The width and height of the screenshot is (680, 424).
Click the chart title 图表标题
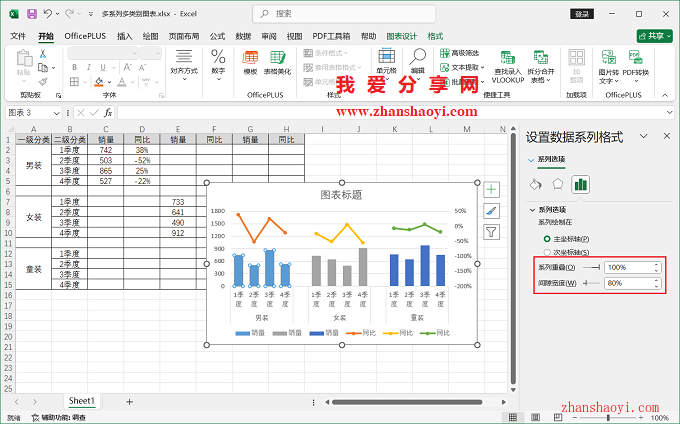[341, 195]
